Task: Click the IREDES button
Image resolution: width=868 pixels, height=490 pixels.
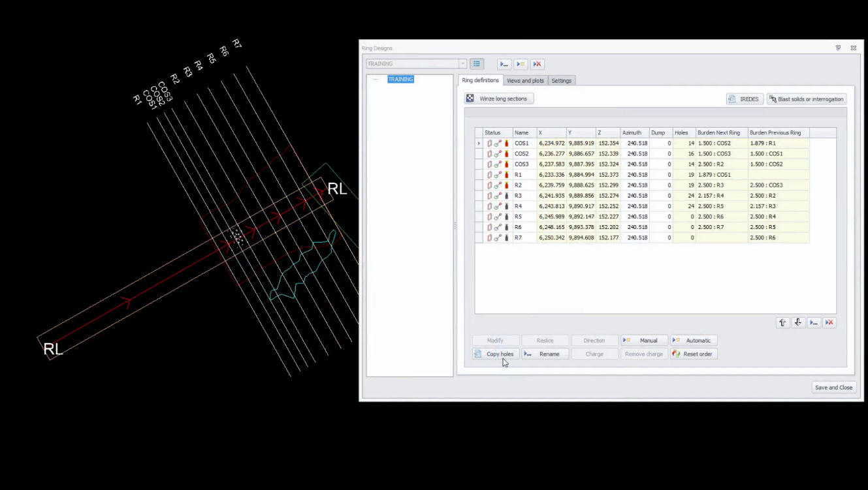Action: [745, 99]
